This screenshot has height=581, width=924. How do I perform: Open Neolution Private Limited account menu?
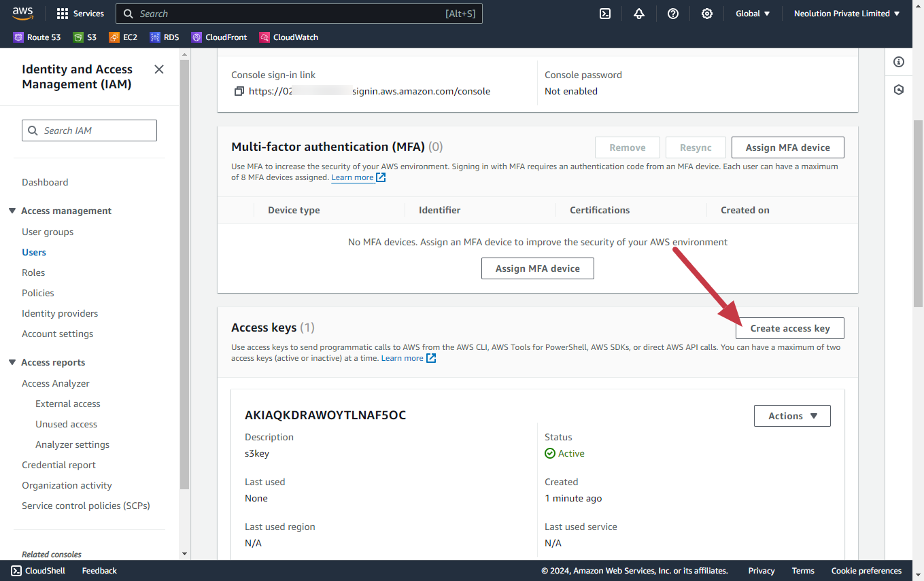click(x=846, y=14)
